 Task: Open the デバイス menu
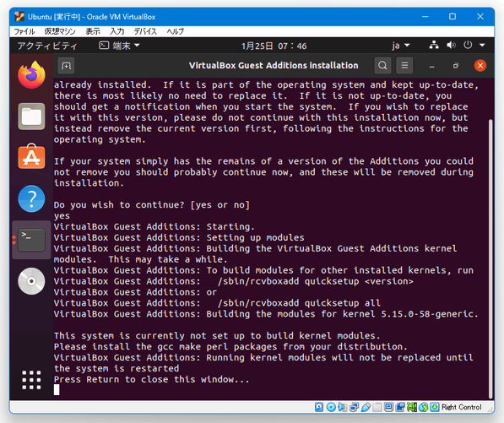point(145,31)
